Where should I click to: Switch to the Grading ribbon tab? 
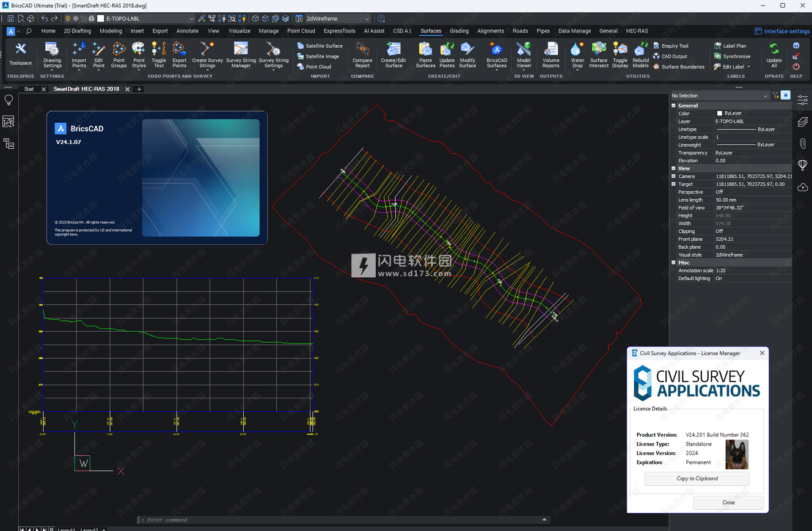click(x=459, y=31)
